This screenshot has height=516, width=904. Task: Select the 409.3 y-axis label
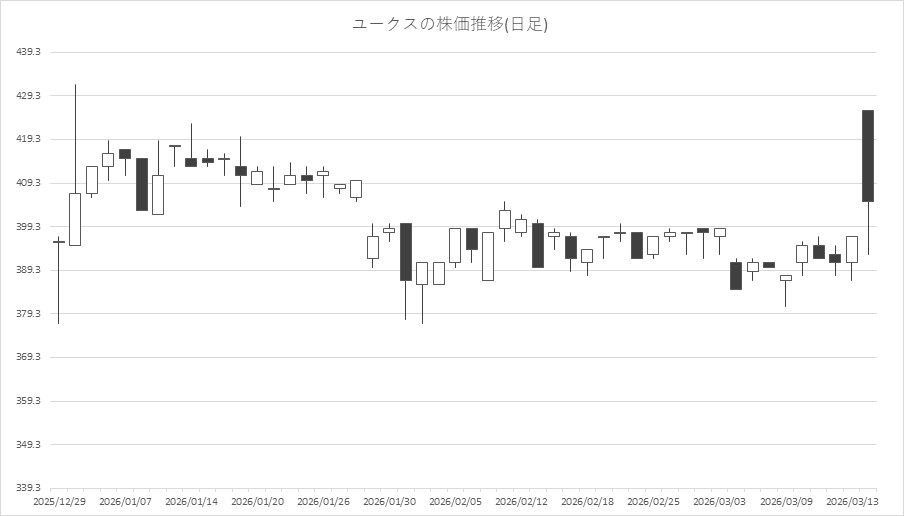coord(29,183)
